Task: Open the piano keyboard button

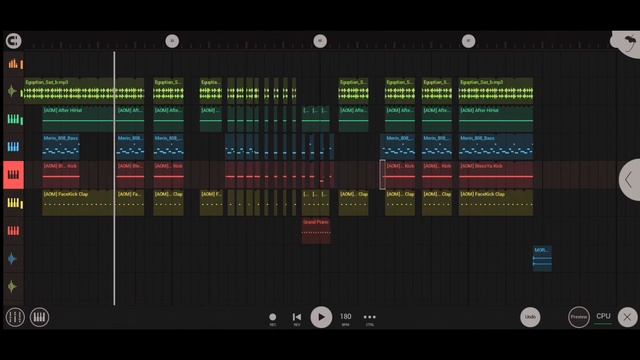Action: (39, 317)
